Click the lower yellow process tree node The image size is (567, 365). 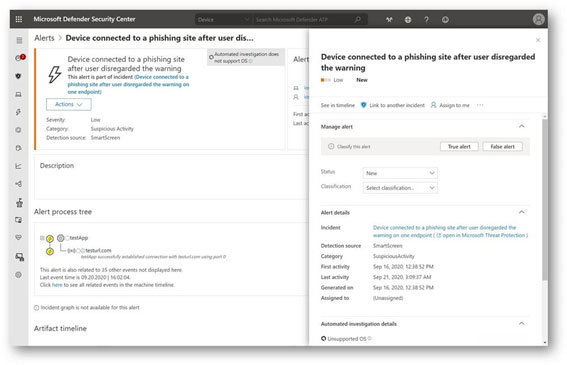pos(50,251)
